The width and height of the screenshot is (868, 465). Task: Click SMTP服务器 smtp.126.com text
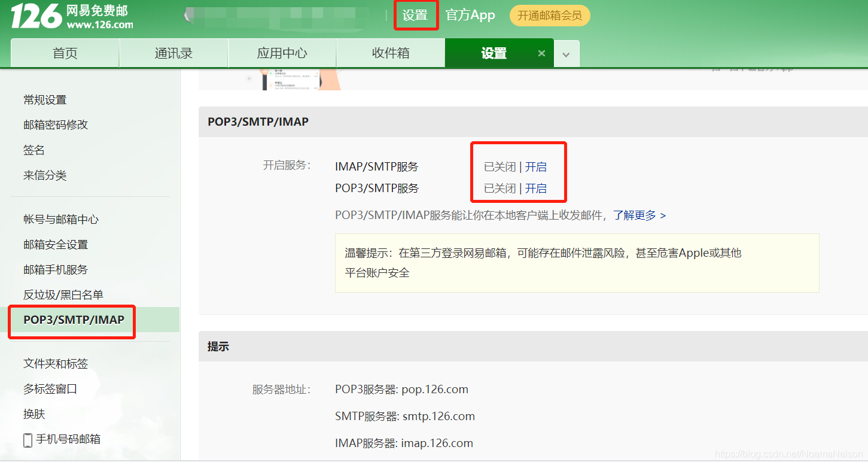click(405, 417)
